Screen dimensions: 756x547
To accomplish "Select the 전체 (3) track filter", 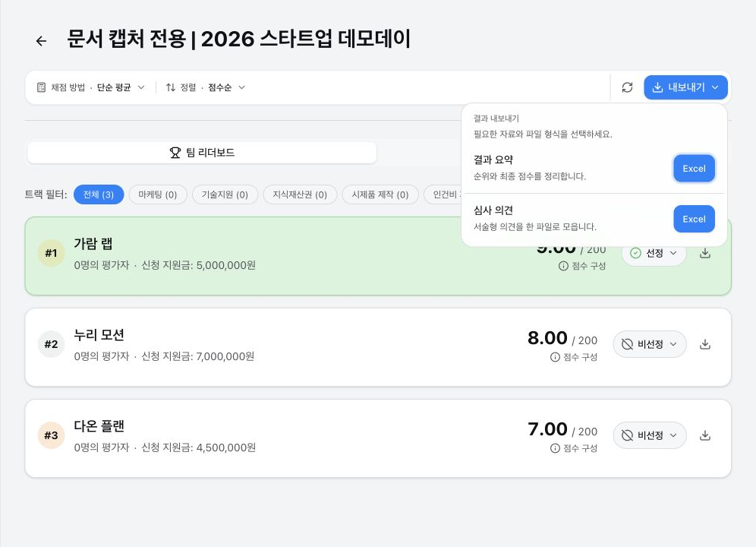I will [99, 194].
